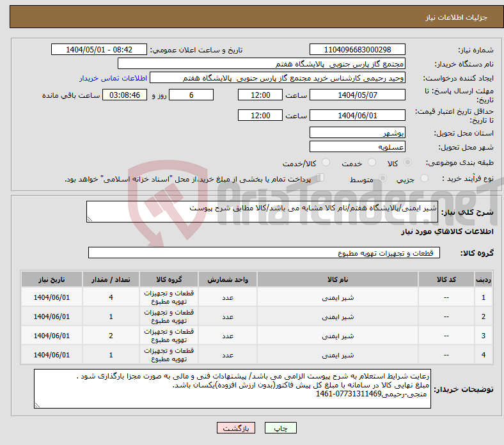The height and width of the screenshot is (445, 504).
Task: Click the تاریخ نیاز column header
Action: (52, 280)
